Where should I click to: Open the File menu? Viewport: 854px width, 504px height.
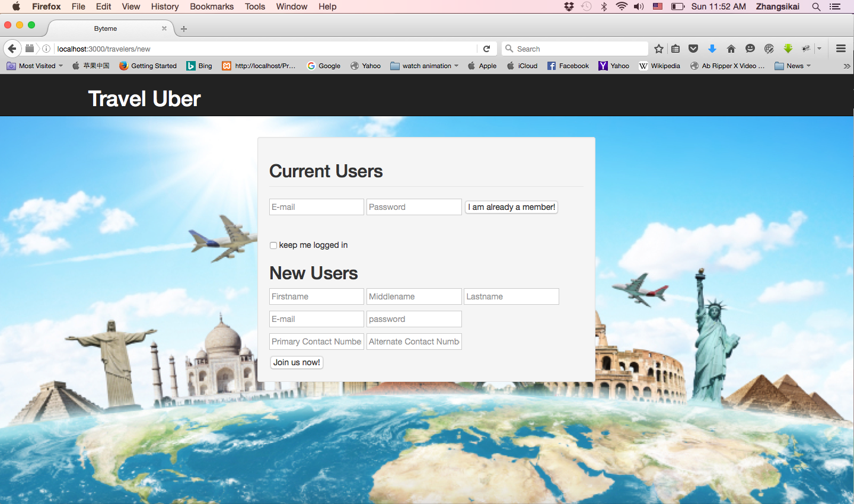coord(78,7)
